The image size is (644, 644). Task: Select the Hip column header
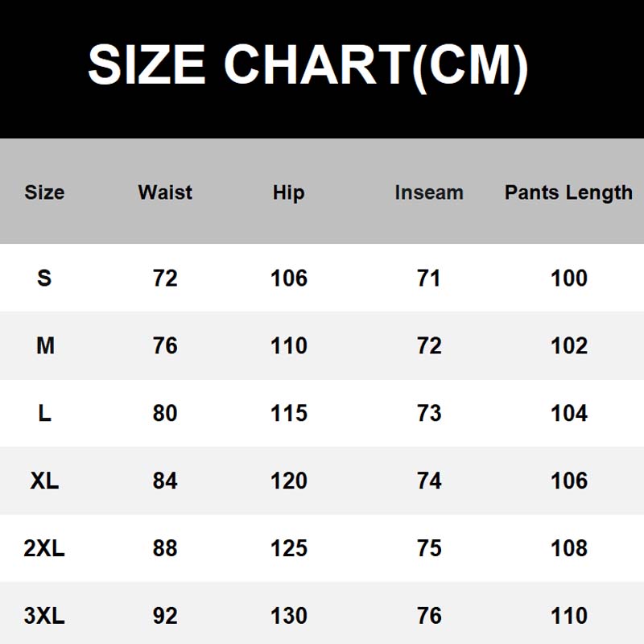click(x=289, y=193)
